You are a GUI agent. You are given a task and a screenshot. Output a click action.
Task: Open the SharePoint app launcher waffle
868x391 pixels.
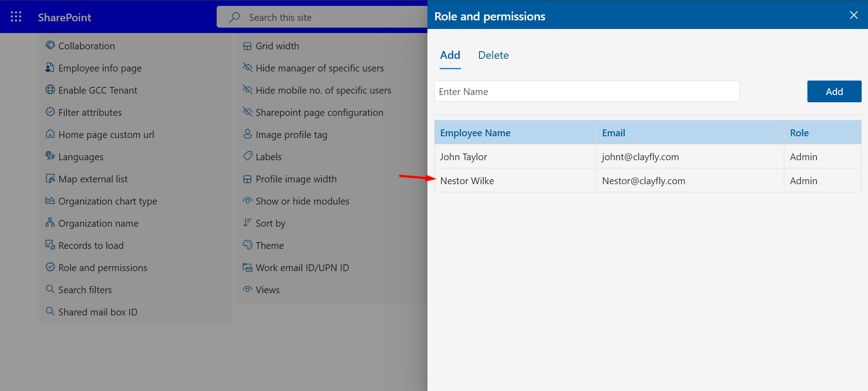coord(16,17)
